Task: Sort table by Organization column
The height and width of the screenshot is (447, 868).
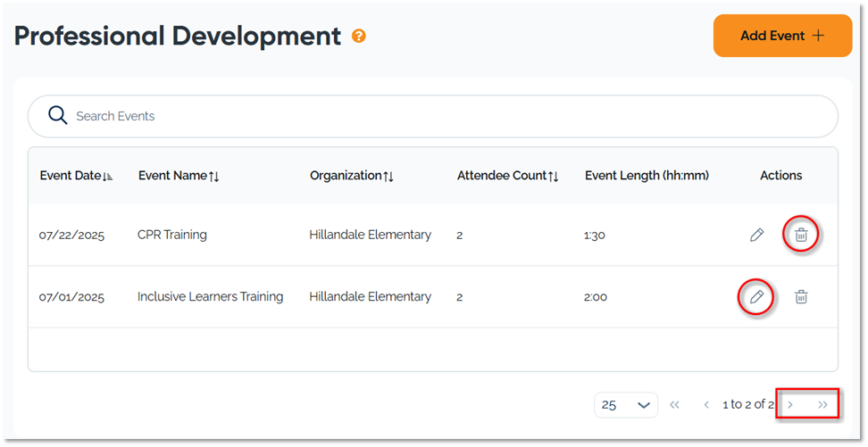Action: [351, 176]
